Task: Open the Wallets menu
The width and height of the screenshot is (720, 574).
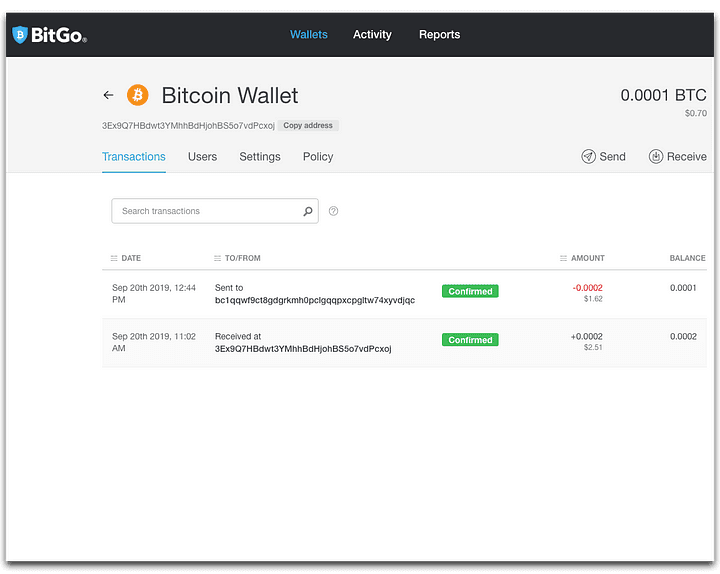Action: 309,34
